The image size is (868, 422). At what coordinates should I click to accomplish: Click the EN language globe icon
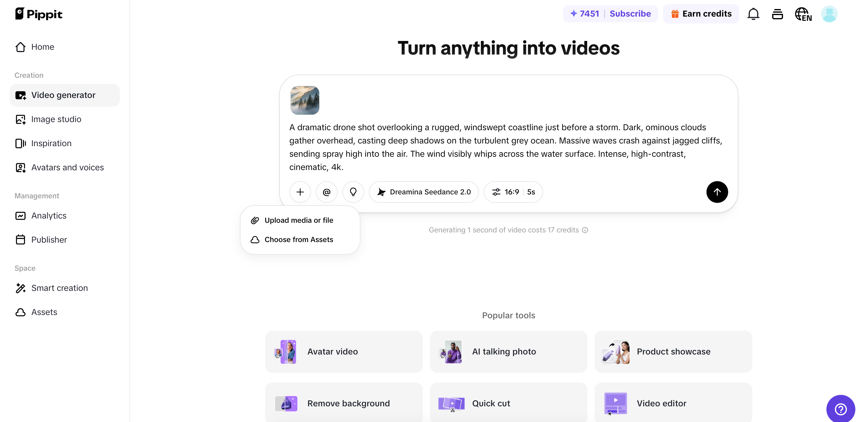(803, 14)
